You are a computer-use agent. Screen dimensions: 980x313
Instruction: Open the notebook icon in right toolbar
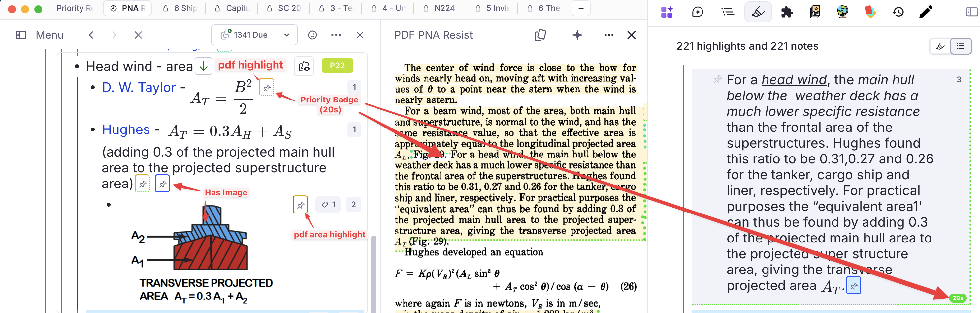click(x=814, y=12)
